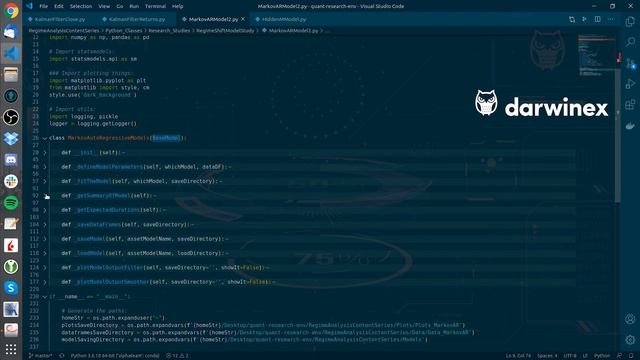This screenshot has height=360, width=640.
Task: Expand the _defineModelParameters method fold
Action: (45, 167)
